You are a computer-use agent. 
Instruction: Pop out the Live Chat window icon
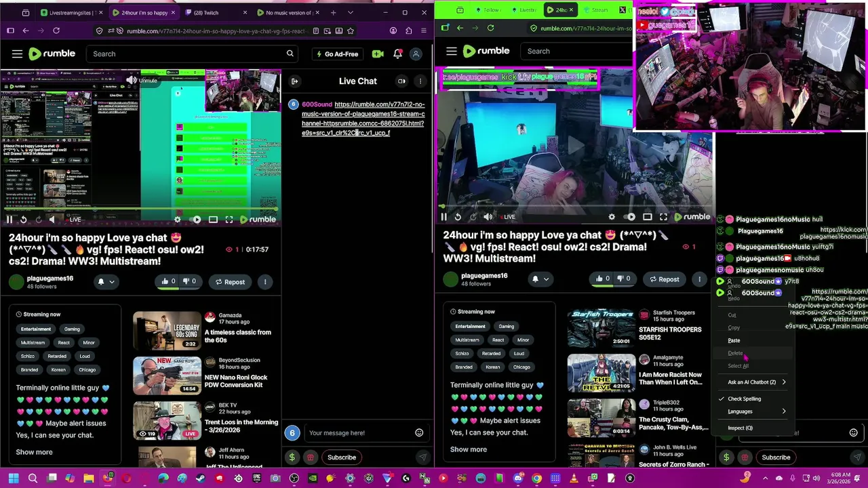(401, 81)
